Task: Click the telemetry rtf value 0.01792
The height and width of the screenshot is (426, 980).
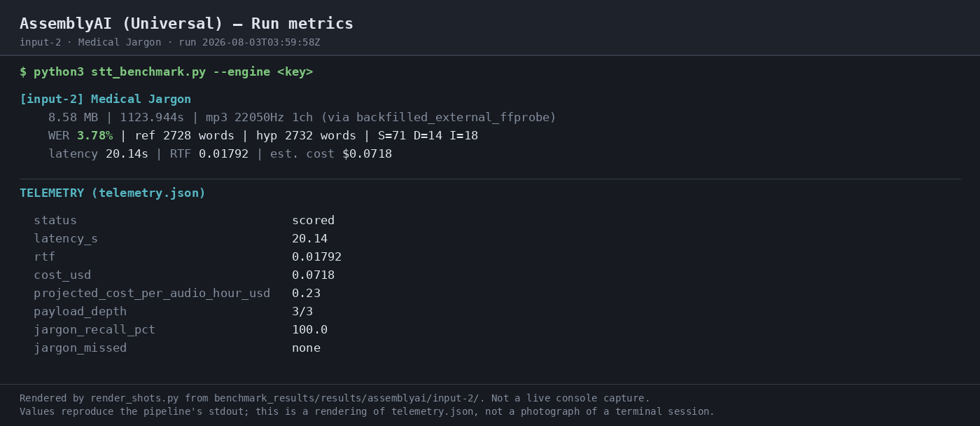Action: click(x=316, y=257)
